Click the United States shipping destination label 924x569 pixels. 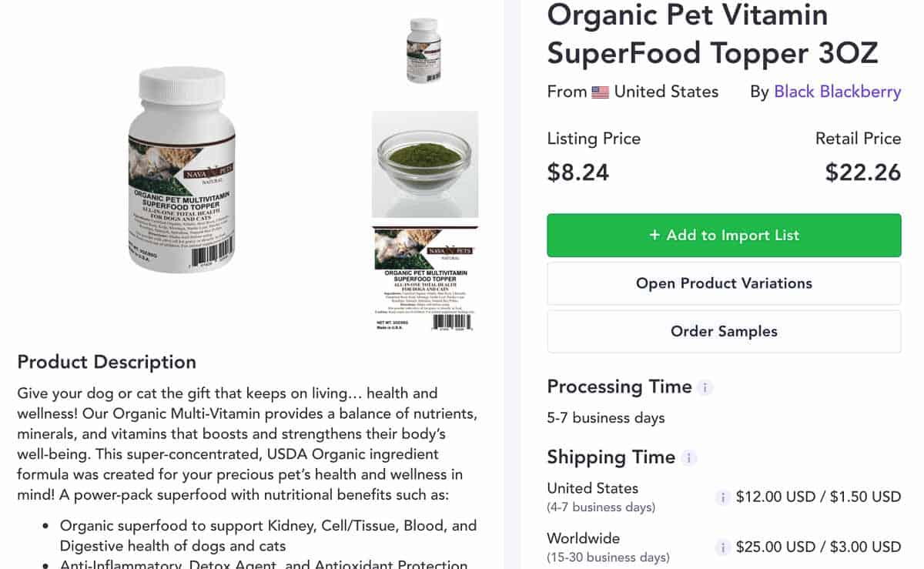point(593,488)
